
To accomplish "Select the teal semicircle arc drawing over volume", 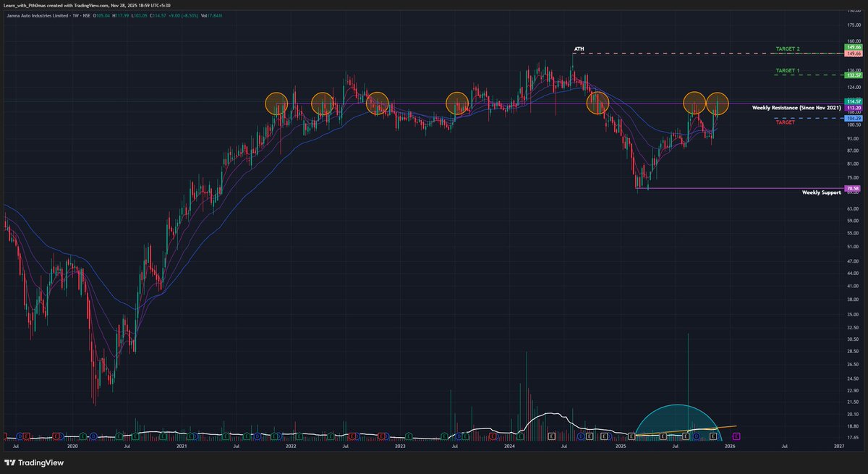I will point(677,422).
